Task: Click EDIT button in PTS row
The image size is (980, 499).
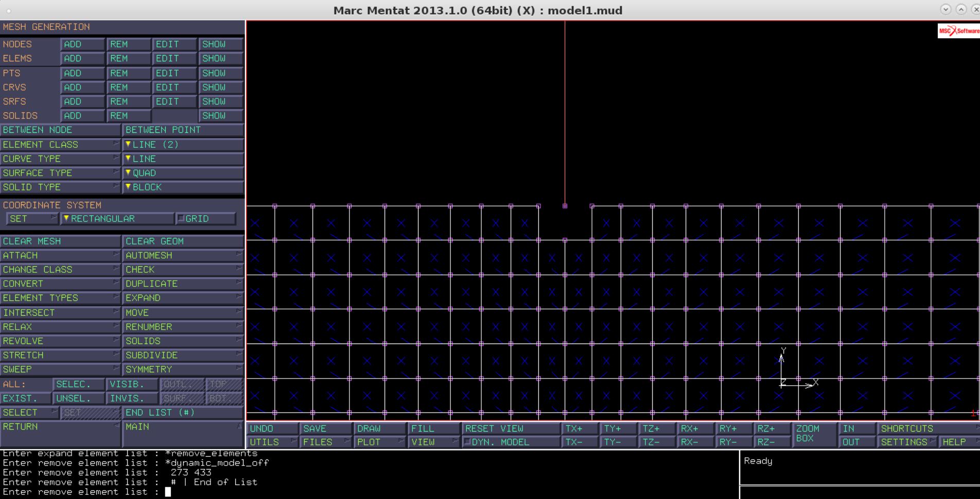Action: 174,73
